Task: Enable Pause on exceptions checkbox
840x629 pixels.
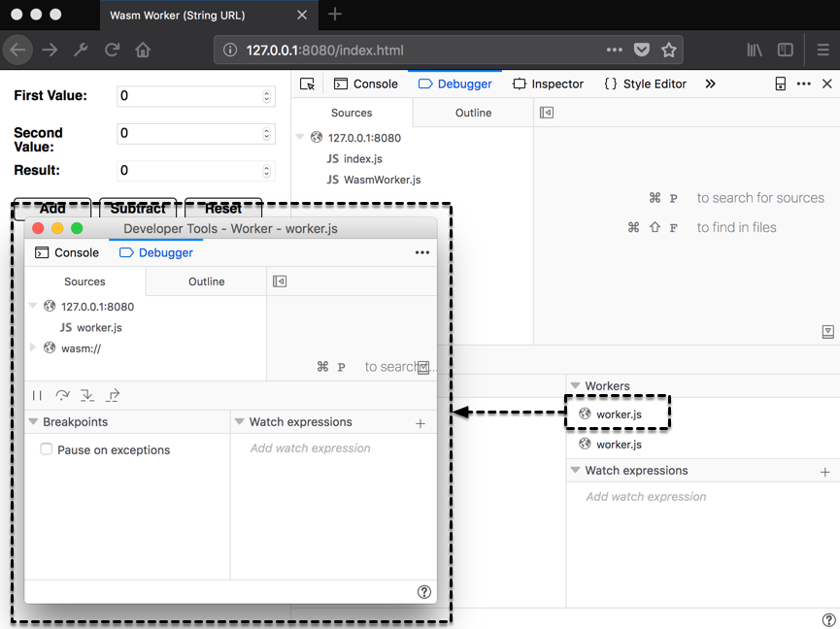Action: click(x=46, y=449)
